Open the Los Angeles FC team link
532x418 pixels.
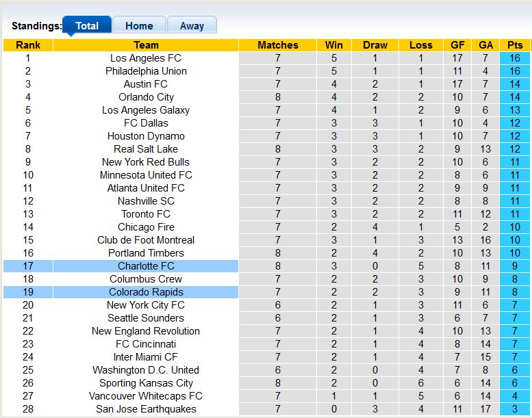[x=146, y=58]
